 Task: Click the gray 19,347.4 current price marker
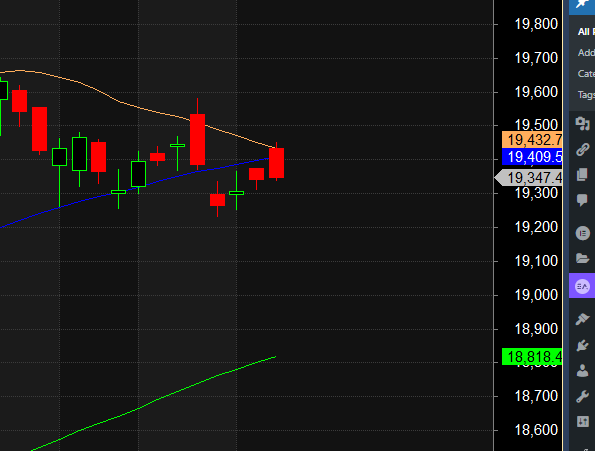click(x=529, y=178)
